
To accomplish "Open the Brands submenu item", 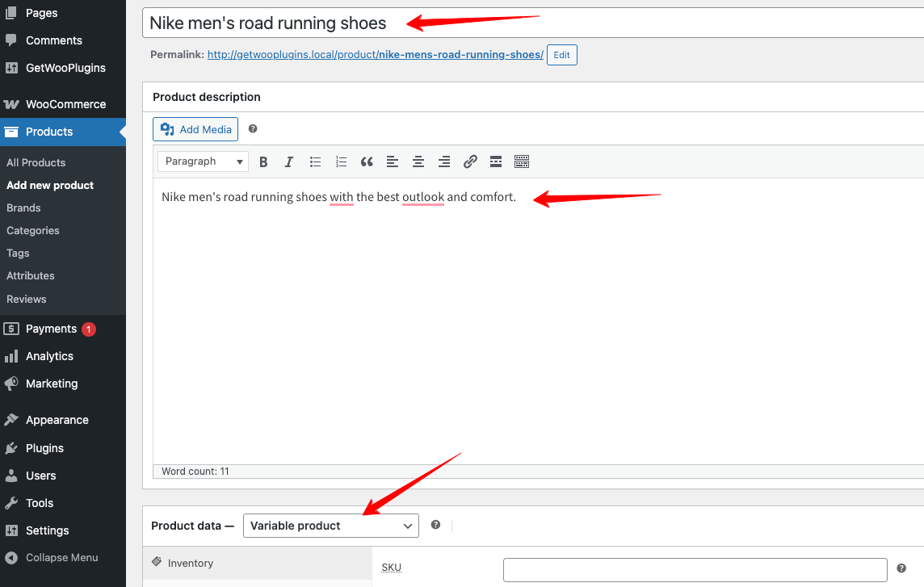I will point(23,208).
